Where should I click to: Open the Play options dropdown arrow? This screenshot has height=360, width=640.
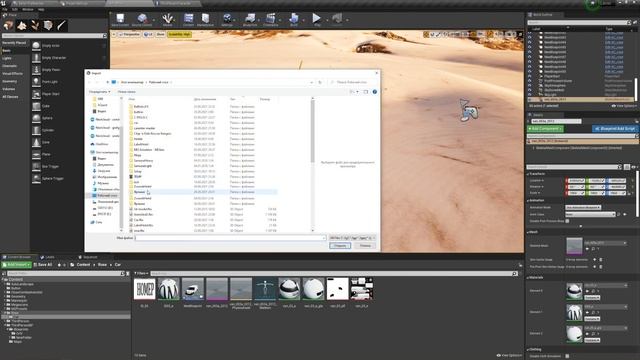click(326, 20)
